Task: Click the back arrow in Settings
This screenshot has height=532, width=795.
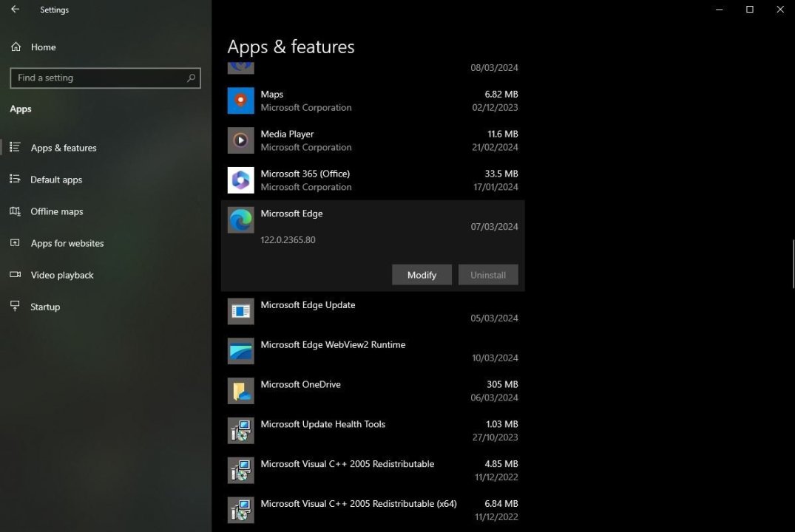Action: coord(15,10)
